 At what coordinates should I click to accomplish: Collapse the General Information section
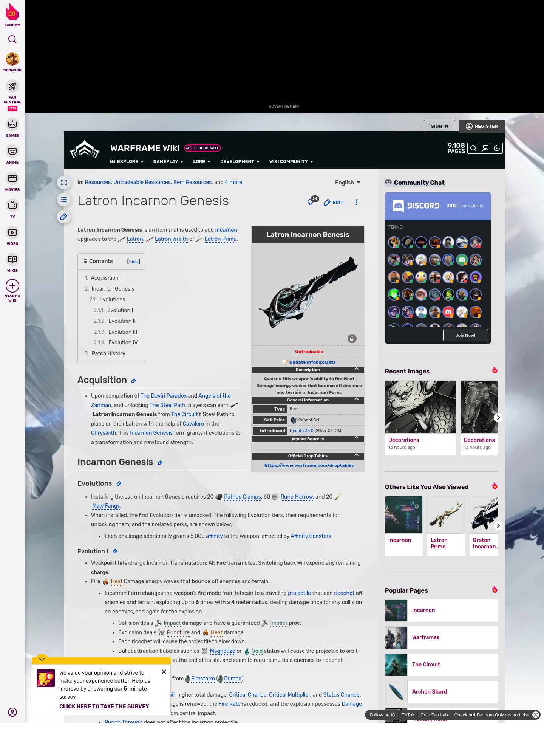[x=356, y=399]
